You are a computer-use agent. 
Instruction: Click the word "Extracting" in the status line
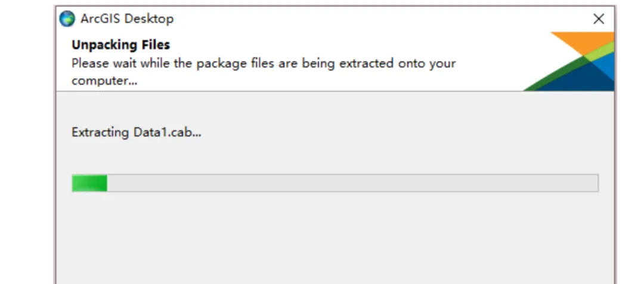[100, 132]
